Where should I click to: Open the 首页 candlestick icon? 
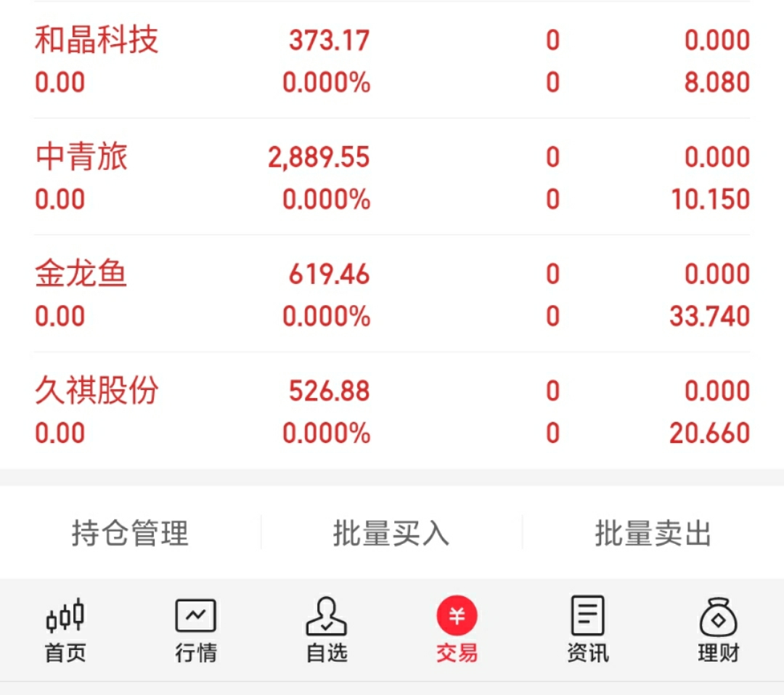pyautogui.click(x=65, y=615)
